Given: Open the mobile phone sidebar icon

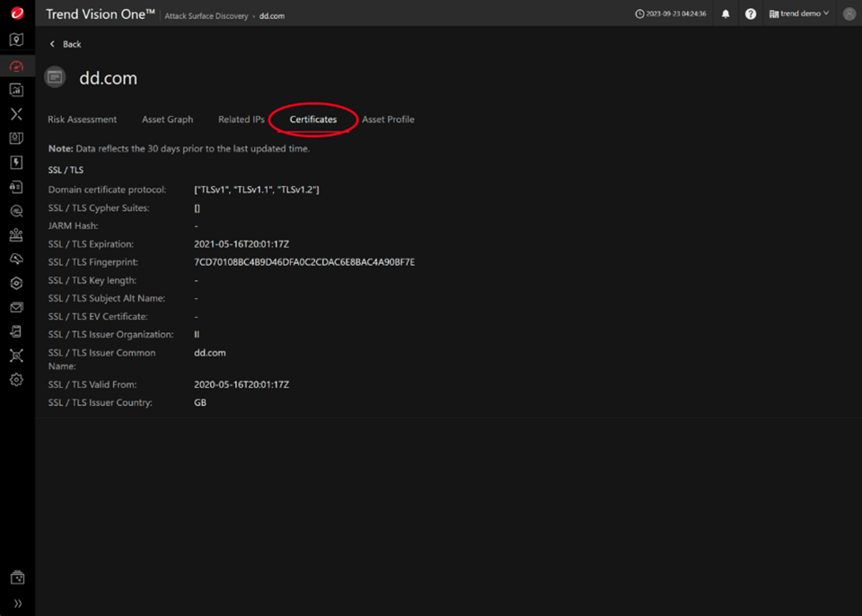Looking at the screenshot, I should [16, 331].
